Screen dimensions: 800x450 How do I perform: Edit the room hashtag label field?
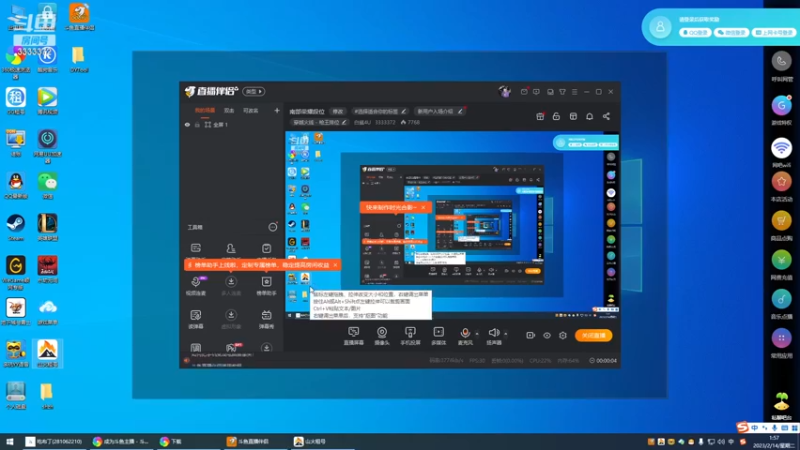coord(380,111)
